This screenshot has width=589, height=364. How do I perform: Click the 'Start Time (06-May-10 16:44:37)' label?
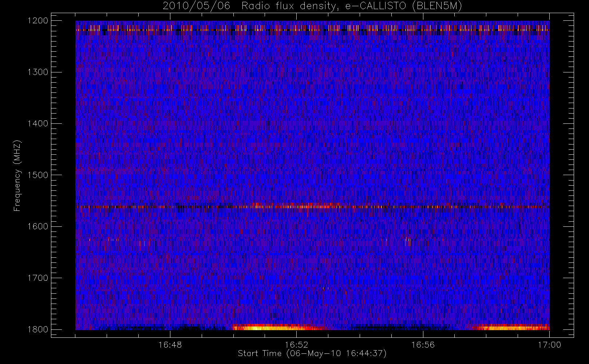[x=312, y=353]
